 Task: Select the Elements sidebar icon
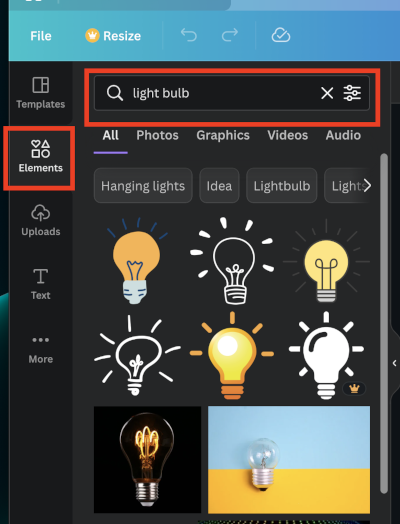tap(40, 157)
